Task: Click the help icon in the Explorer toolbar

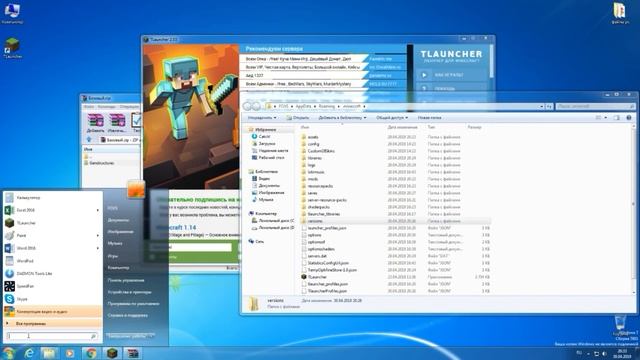Action: [x=629, y=118]
